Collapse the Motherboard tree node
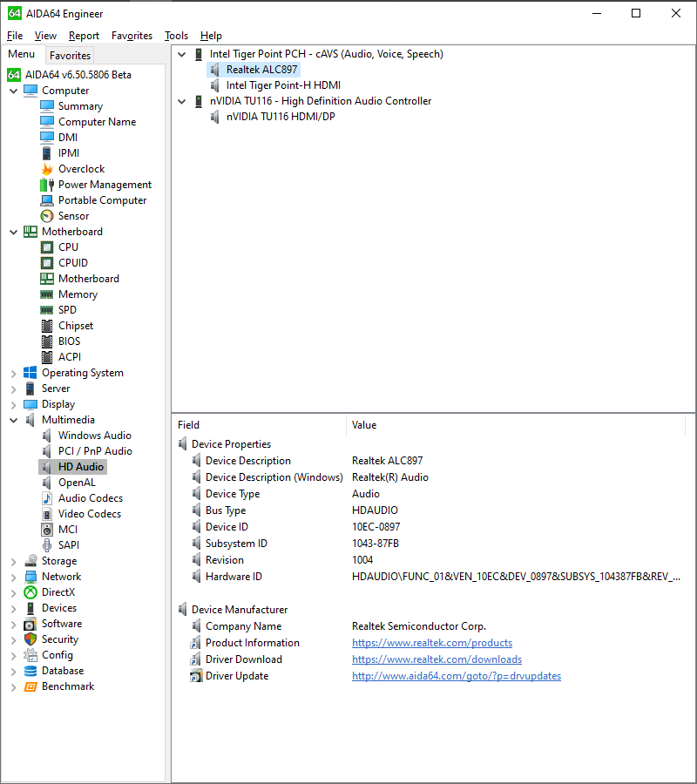 tap(13, 232)
